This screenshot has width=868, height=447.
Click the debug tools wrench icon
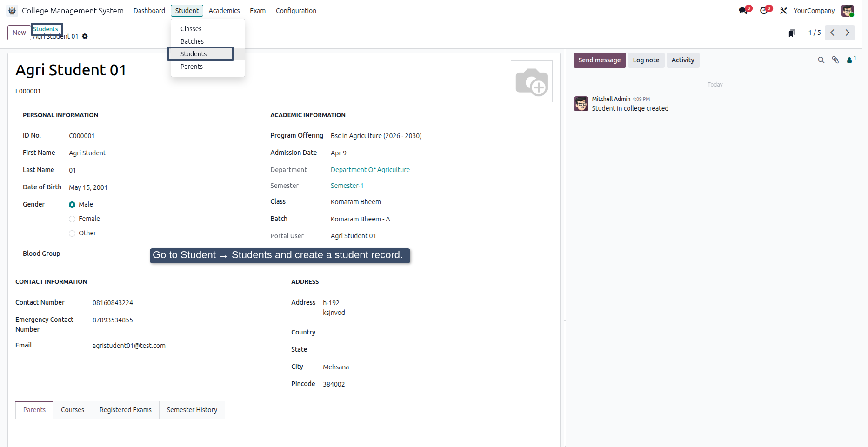[784, 11]
